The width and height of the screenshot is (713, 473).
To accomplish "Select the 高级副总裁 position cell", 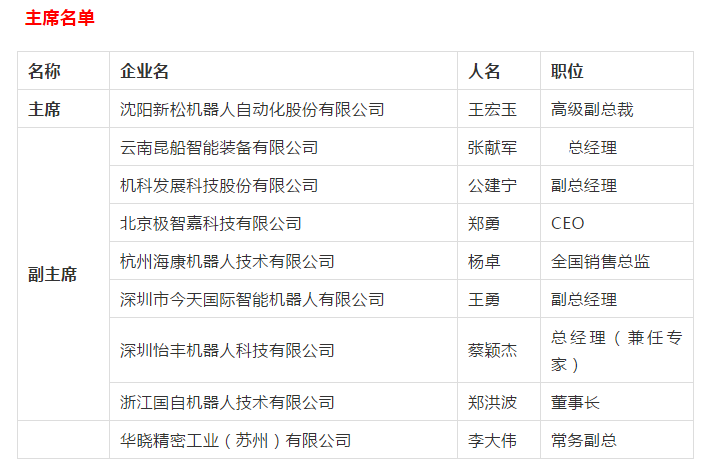I will click(592, 109).
